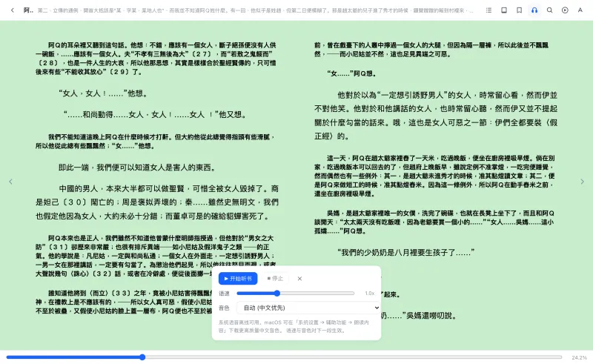593x364 pixels.
Task: Click the line "我們的少奶奶是八月裡要生孩子了"
Action: pos(405,252)
